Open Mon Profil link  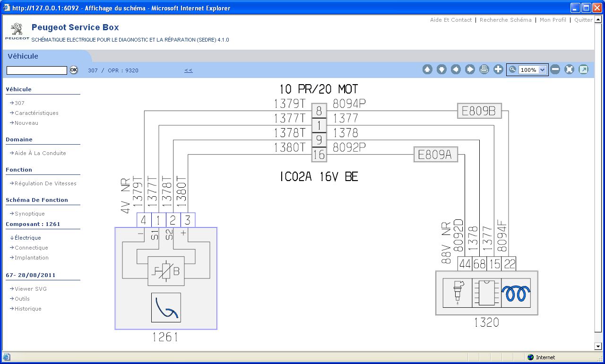tap(553, 20)
